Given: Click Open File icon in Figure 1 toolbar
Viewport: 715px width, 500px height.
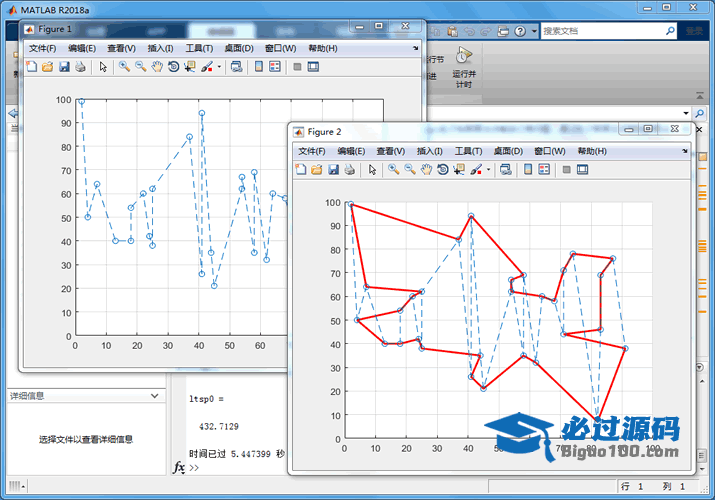Looking at the screenshot, I should (x=47, y=67).
